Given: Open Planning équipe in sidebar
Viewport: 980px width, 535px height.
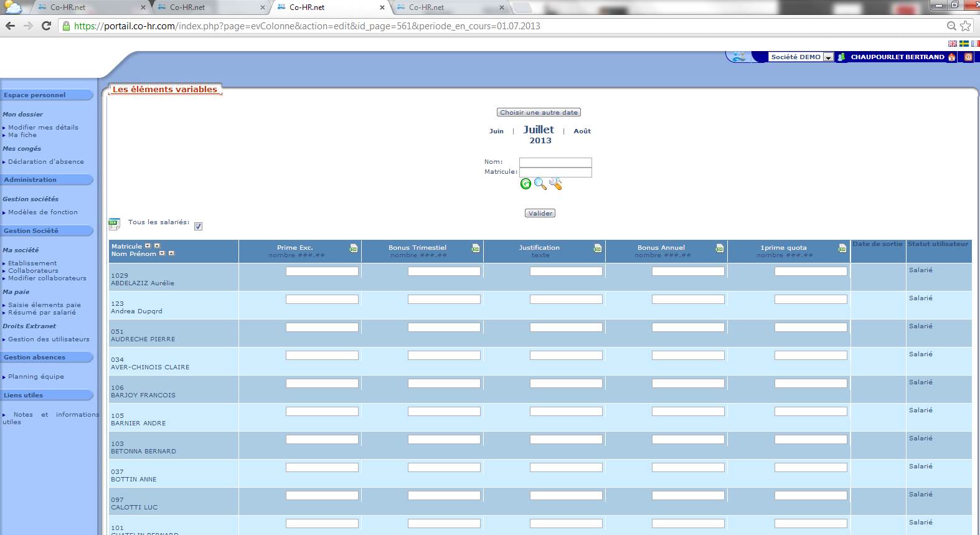Looking at the screenshot, I should click(x=36, y=377).
